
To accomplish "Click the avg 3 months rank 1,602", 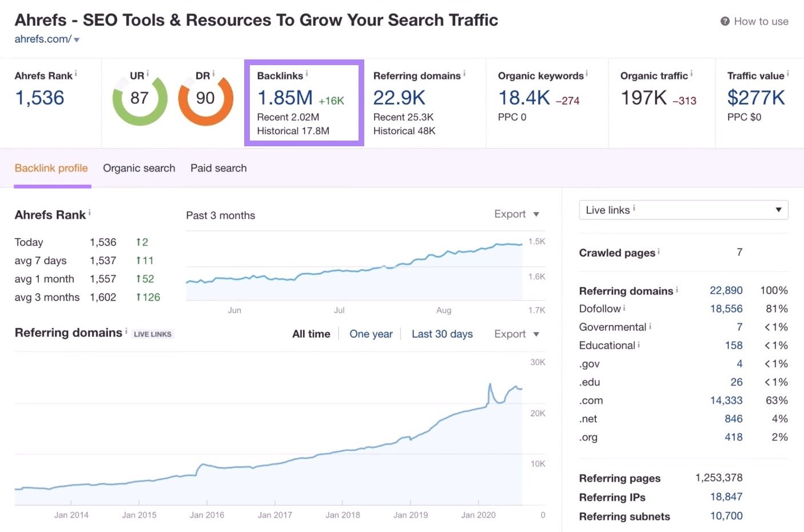I will coord(103,297).
